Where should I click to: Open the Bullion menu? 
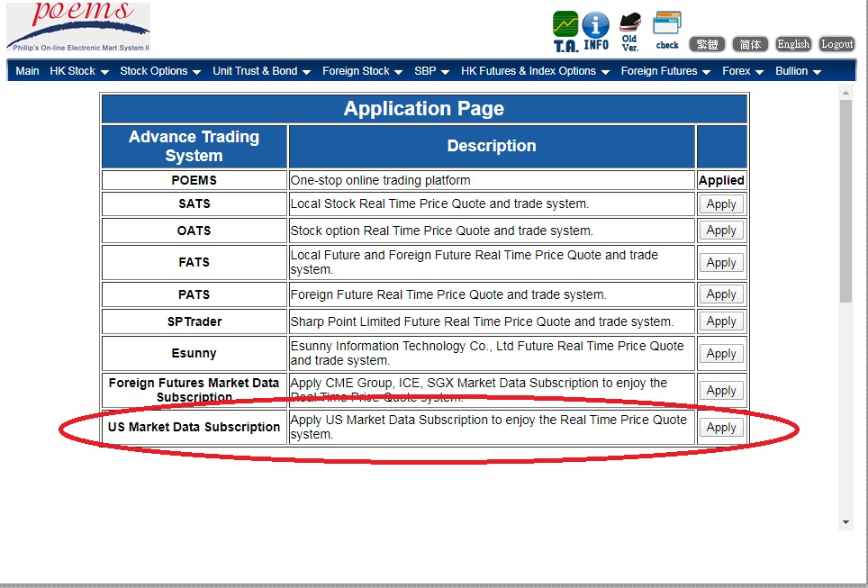798,71
